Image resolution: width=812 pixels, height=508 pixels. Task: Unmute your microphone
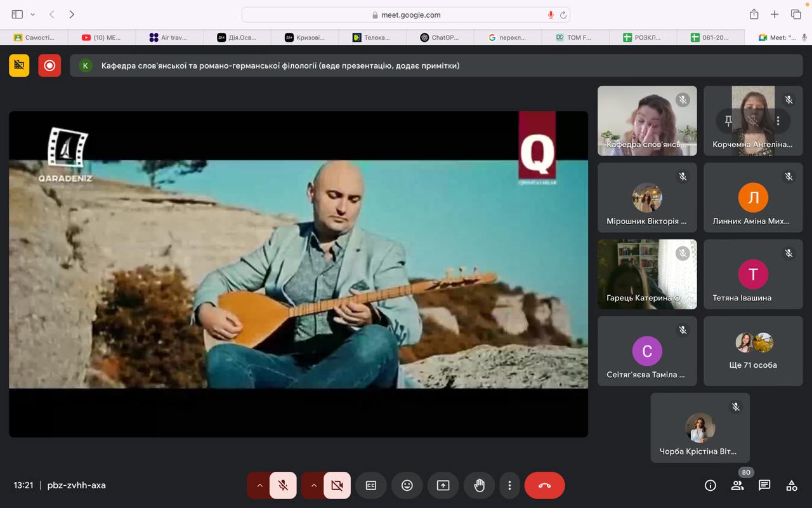point(283,486)
